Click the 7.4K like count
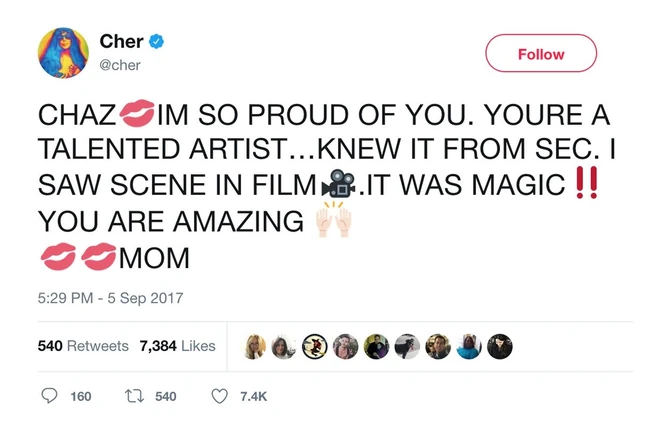This screenshot has width=670, height=430. tap(254, 397)
